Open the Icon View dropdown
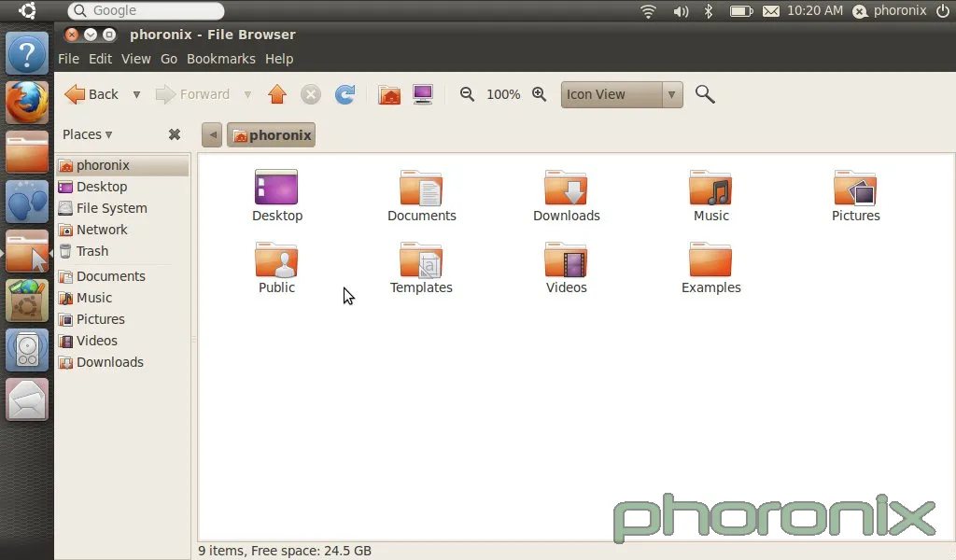 pos(622,94)
